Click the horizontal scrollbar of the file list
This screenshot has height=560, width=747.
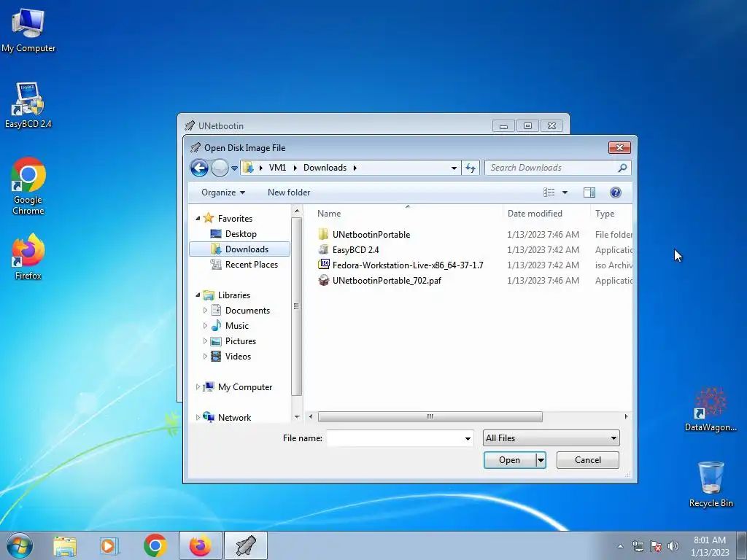430,416
